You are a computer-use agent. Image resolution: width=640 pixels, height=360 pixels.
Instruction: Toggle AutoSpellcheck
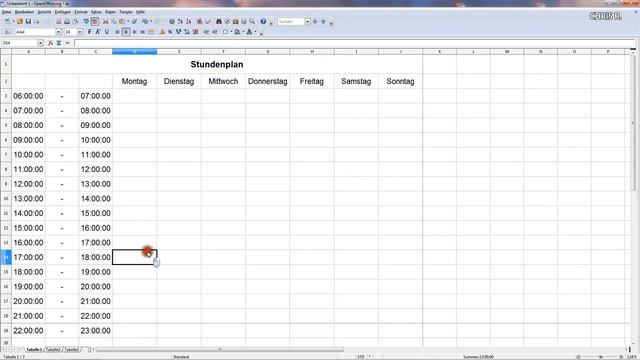click(x=95, y=21)
